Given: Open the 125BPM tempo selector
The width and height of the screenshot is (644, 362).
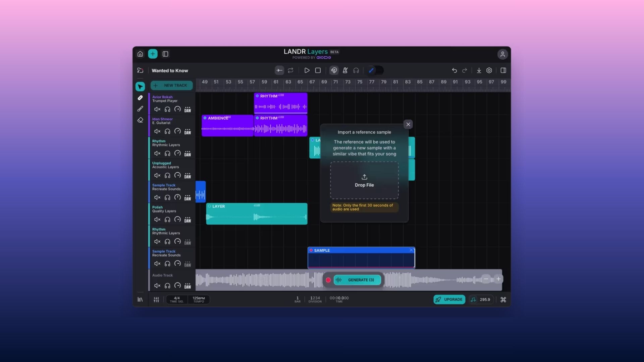Looking at the screenshot, I should click(199, 299).
